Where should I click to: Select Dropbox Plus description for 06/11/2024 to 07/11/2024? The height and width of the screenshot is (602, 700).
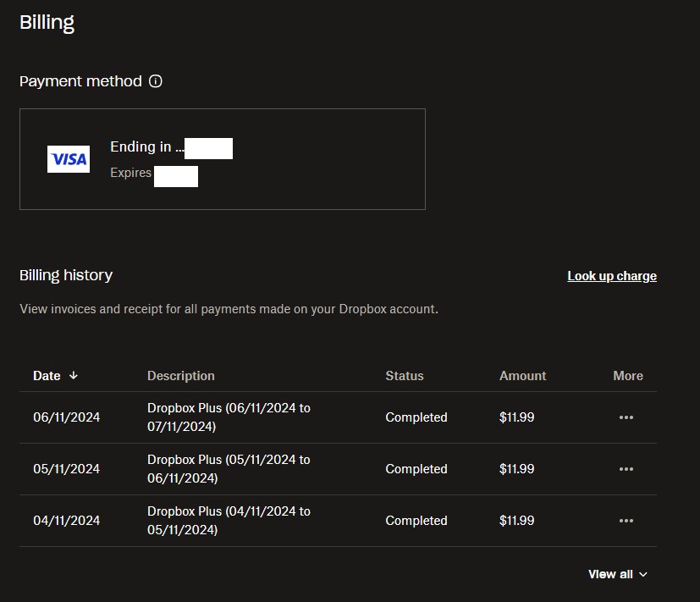[229, 417]
